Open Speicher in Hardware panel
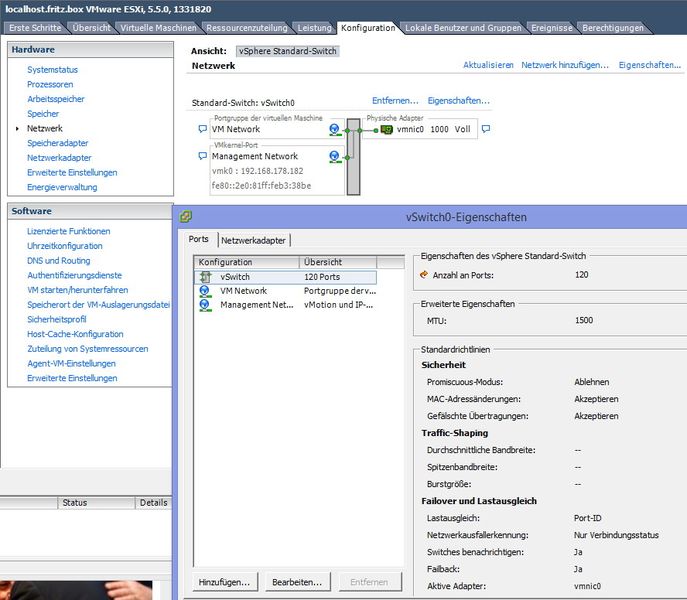The image size is (687, 600). 43,114
